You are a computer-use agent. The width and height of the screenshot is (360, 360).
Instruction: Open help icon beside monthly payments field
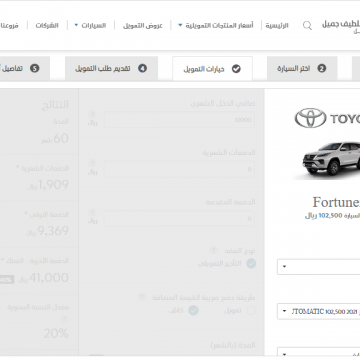(x=93, y=163)
